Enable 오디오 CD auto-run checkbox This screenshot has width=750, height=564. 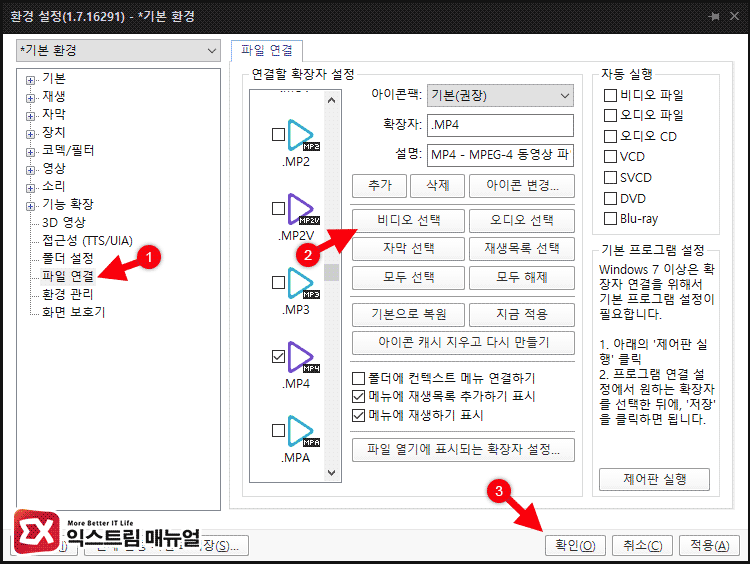pos(610,137)
